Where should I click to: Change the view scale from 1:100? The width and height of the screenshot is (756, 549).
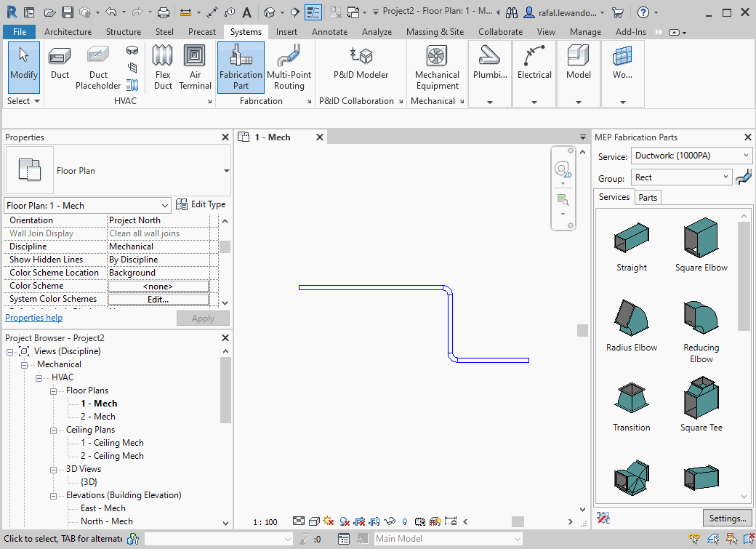pyautogui.click(x=265, y=521)
